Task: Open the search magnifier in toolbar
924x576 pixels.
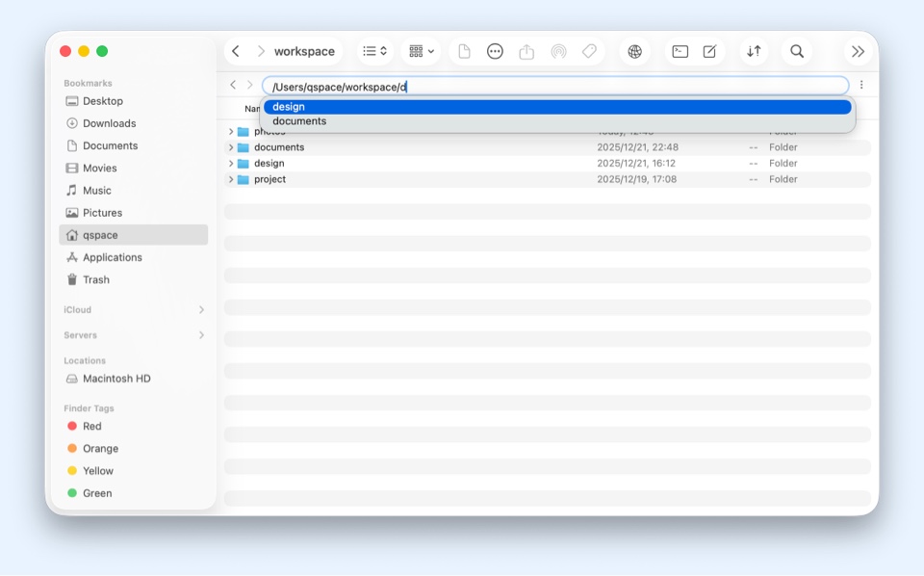Action: (797, 52)
